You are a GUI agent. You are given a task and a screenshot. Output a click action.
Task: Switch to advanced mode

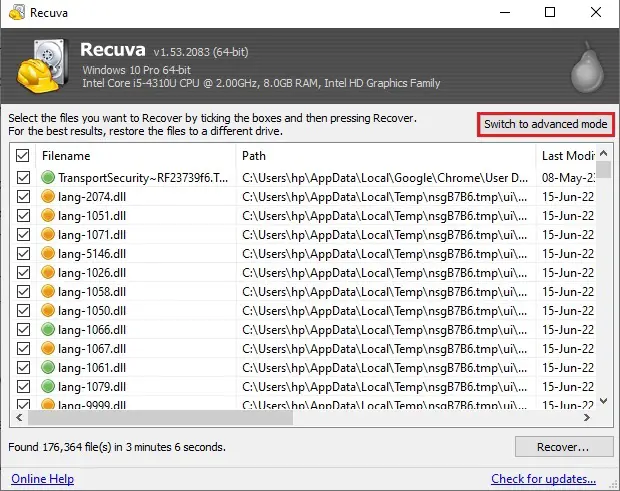546,124
